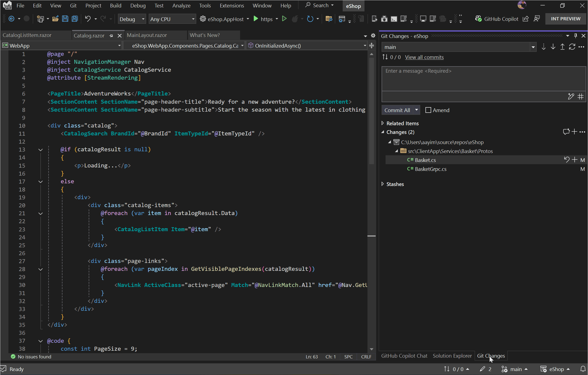The width and height of the screenshot is (588, 375).
Task: Toggle pin on Catalog.razor tab
Action: click(x=111, y=36)
